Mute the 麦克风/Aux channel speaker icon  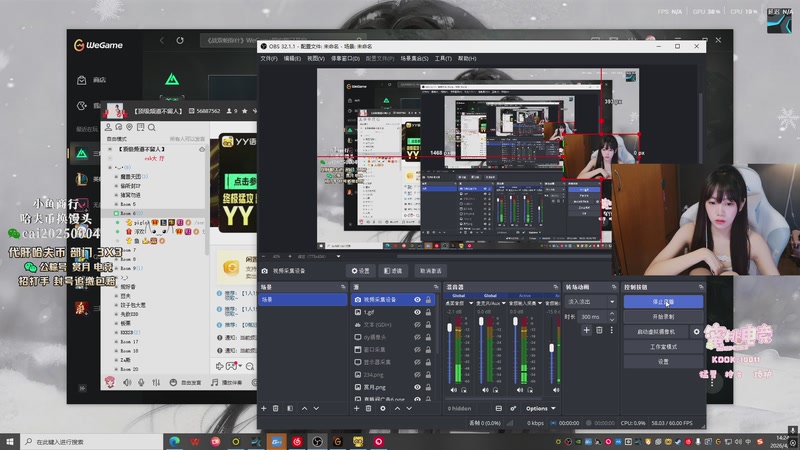coord(485,390)
